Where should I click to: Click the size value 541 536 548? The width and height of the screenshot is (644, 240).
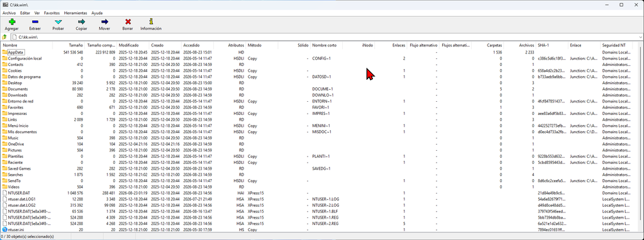click(x=74, y=53)
